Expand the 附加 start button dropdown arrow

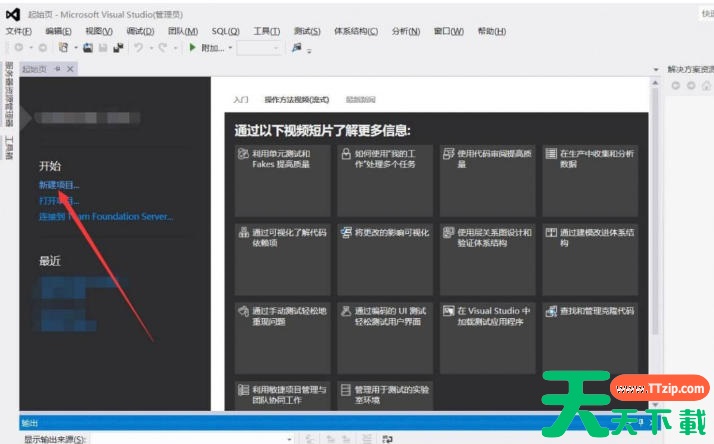(x=230, y=47)
